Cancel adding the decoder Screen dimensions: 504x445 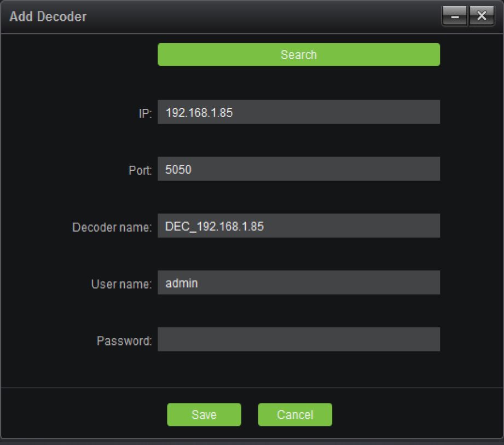pyautogui.click(x=294, y=415)
